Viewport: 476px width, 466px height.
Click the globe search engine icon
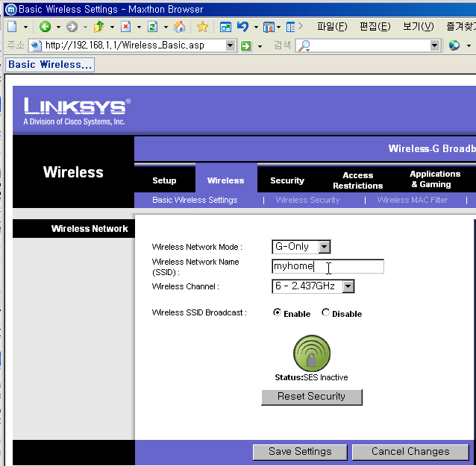[x=454, y=45]
